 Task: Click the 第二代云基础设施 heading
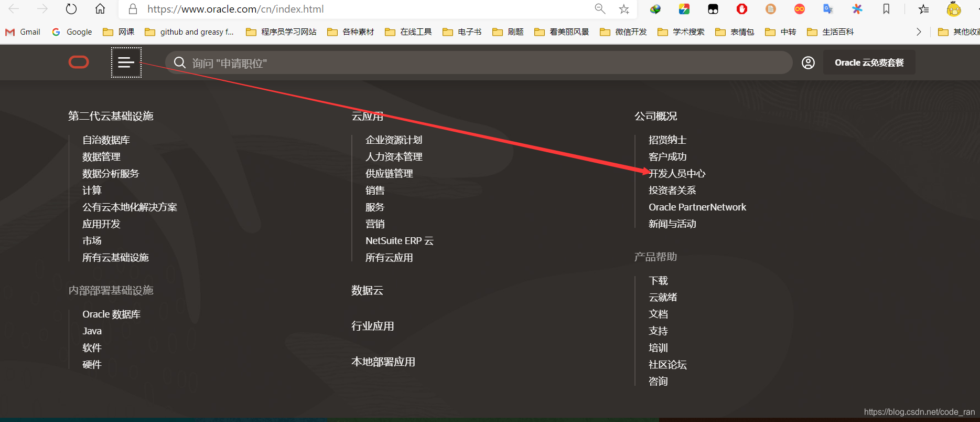[111, 116]
